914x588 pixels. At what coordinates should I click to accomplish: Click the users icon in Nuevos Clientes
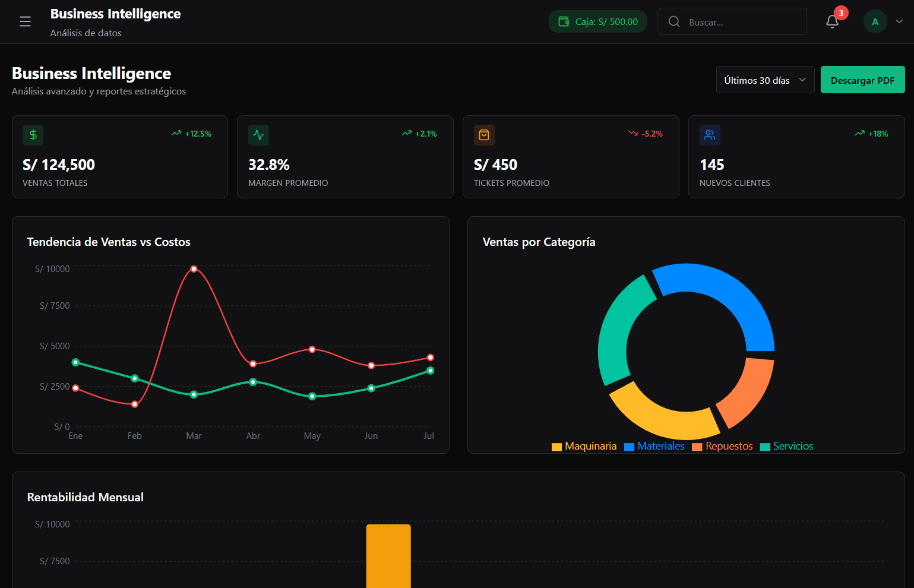(x=710, y=135)
